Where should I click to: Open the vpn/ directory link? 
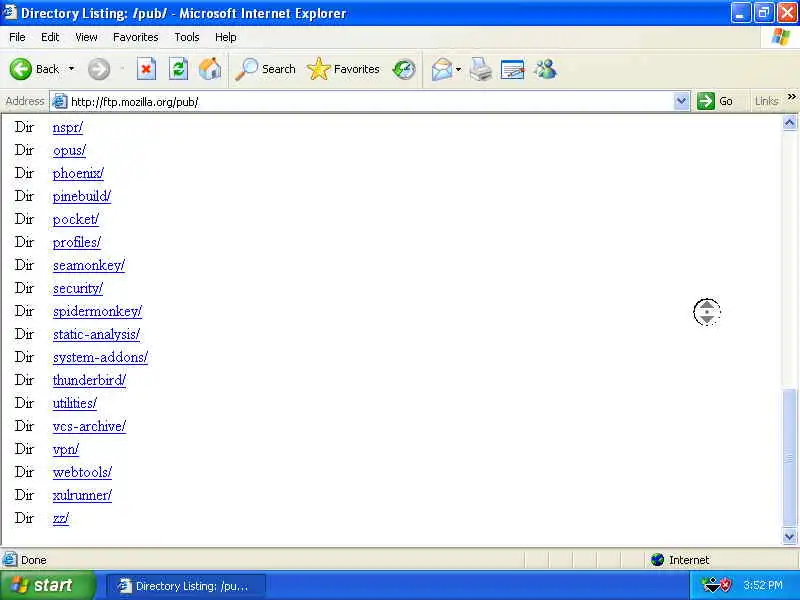(x=66, y=449)
